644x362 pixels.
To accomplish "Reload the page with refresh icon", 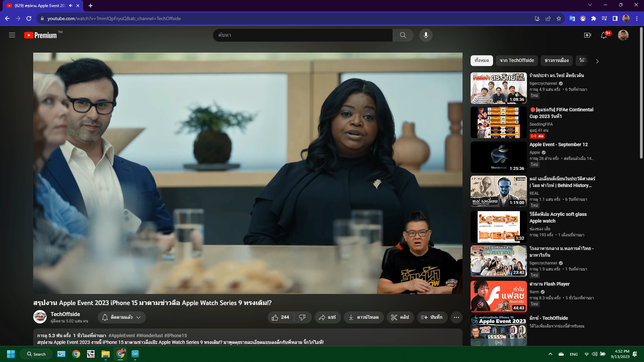I will coord(29,18).
